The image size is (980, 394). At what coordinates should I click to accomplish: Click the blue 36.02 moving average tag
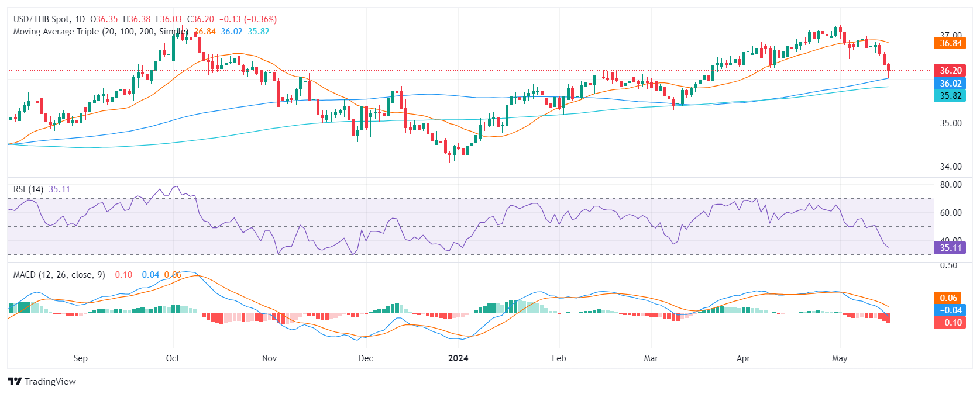950,84
